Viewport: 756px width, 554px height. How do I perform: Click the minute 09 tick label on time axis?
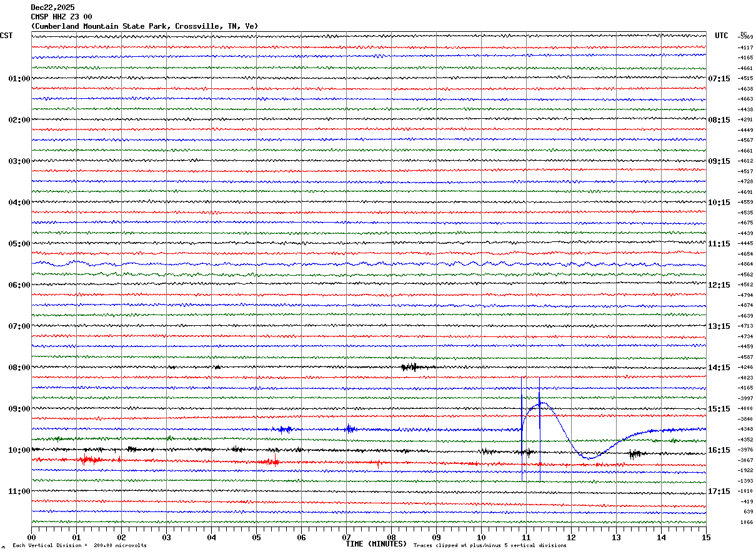[x=436, y=537]
